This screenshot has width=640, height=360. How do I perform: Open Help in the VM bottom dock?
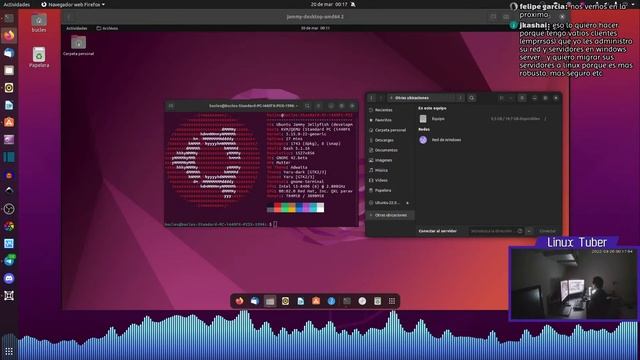point(331,301)
